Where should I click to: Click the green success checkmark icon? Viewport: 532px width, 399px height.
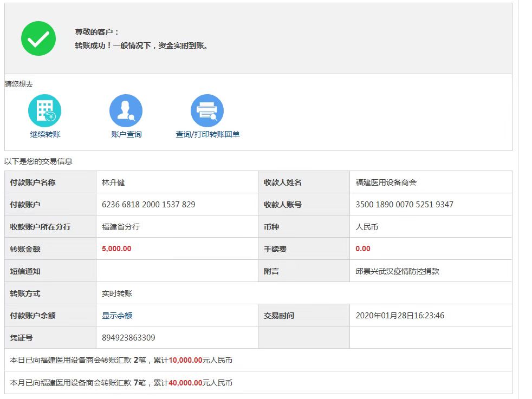click(38, 38)
